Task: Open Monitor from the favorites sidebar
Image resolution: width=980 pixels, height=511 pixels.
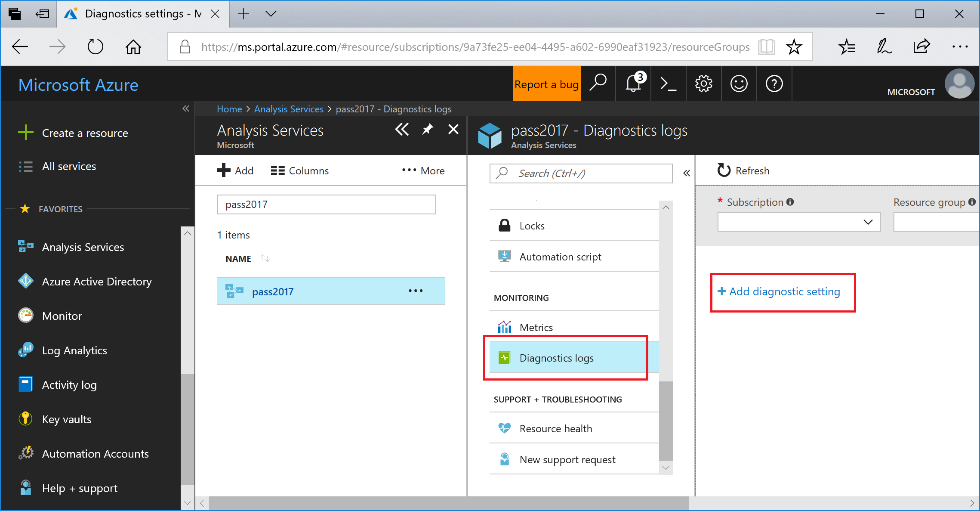Action: tap(62, 316)
